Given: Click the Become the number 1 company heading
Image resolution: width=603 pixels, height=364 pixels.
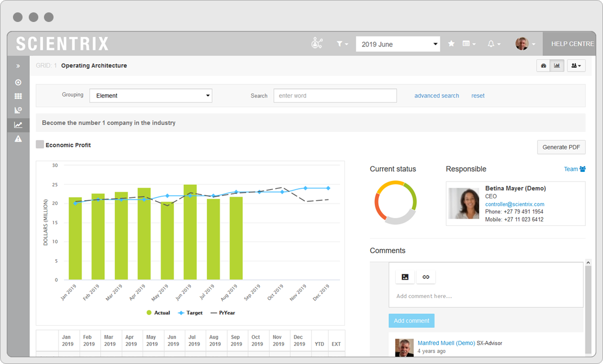Looking at the screenshot, I should [x=108, y=123].
